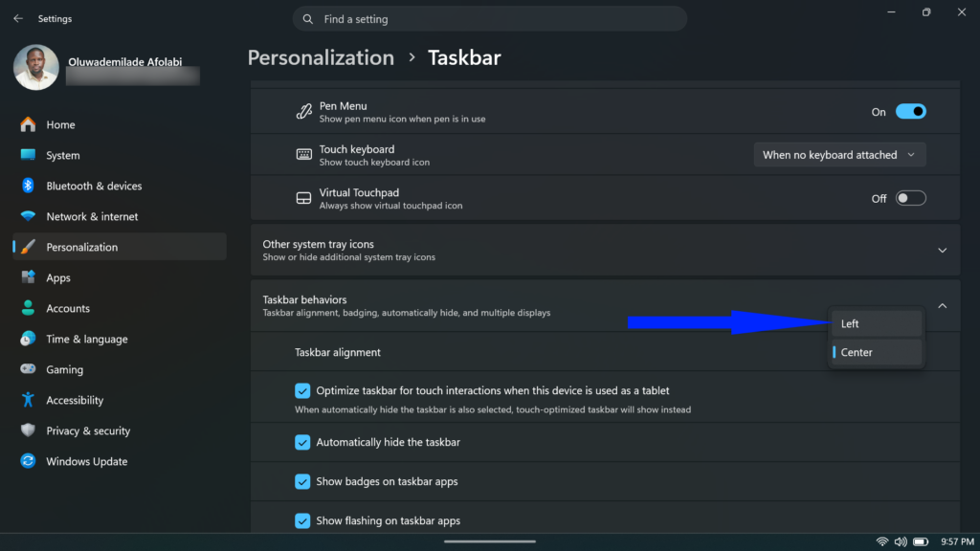Image resolution: width=980 pixels, height=551 pixels.
Task: Uncheck Show badges on taskbar apps
Action: coord(302,482)
